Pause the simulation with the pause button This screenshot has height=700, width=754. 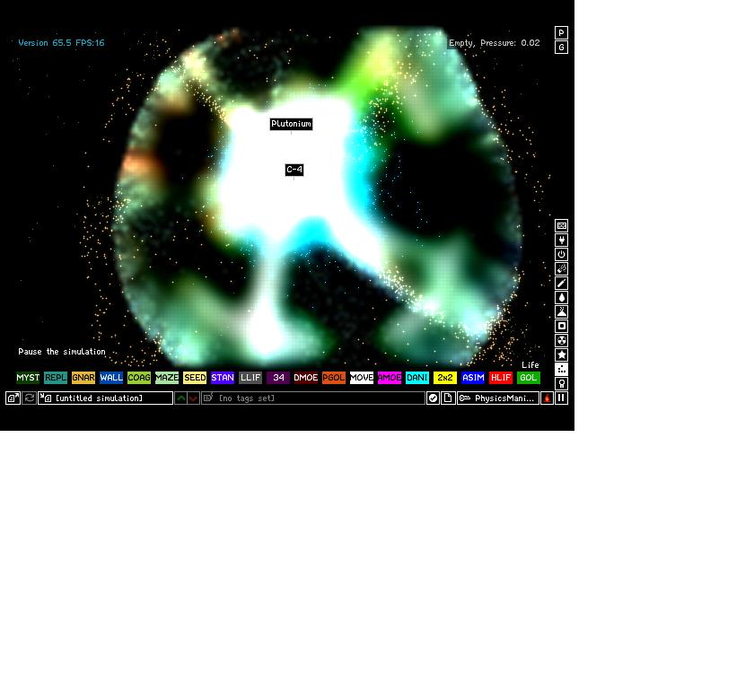[x=561, y=398]
